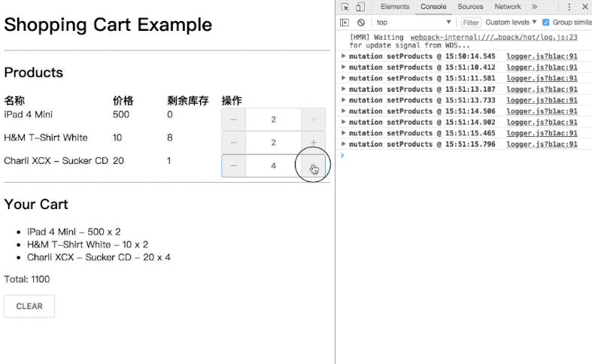The width and height of the screenshot is (592, 364).
Task: Decrease iPad 4 Mini quantity with minus
Action: (x=234, y=120)
